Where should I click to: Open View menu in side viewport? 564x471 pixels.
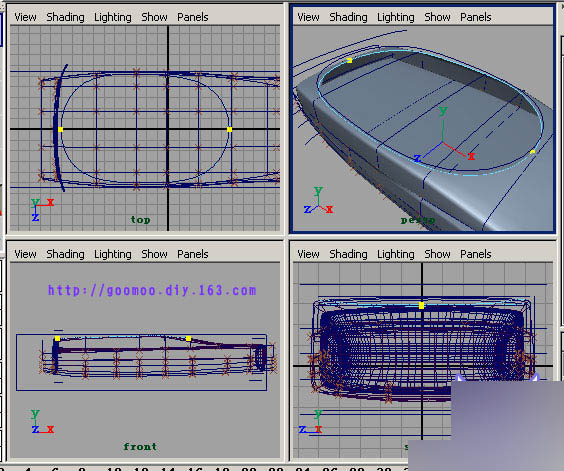[x=308, y=254]
